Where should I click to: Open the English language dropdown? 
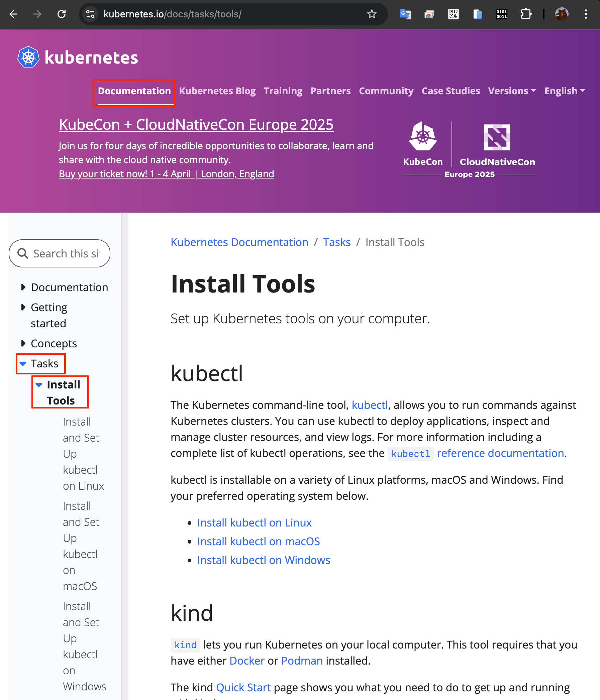tap(564, 91)
